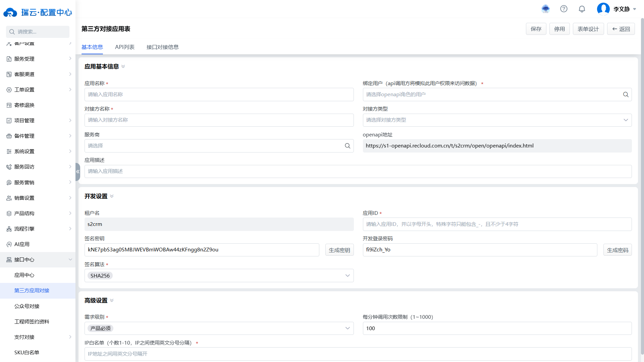Click the cloud logo in the header
The image size is (644, 362).
point(10,13)
